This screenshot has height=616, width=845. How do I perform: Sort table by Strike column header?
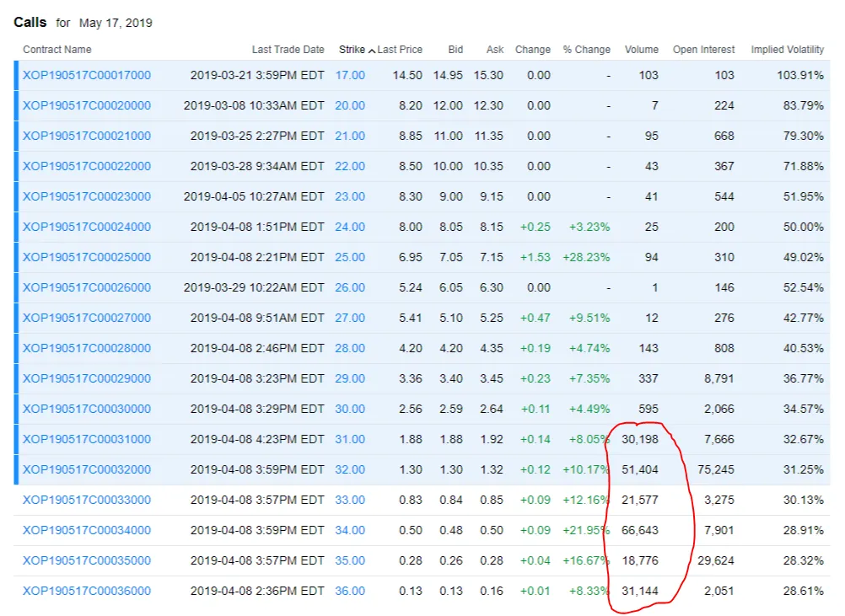[352, 50]
